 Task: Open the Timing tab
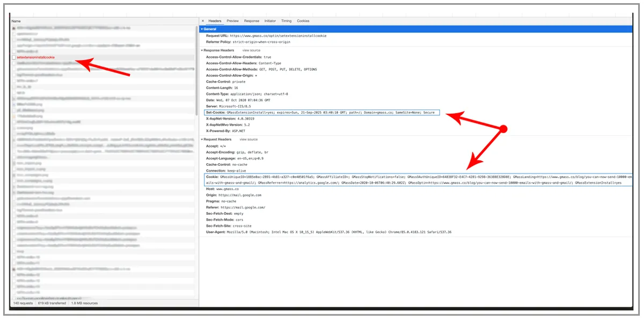pos(286,21)
